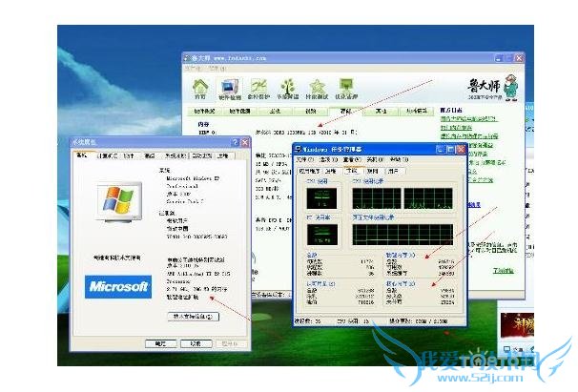Screen dimensions: 578x392
Task: Open the second green link in Lu Dashi's right panel
Action: tap(456, 128)
